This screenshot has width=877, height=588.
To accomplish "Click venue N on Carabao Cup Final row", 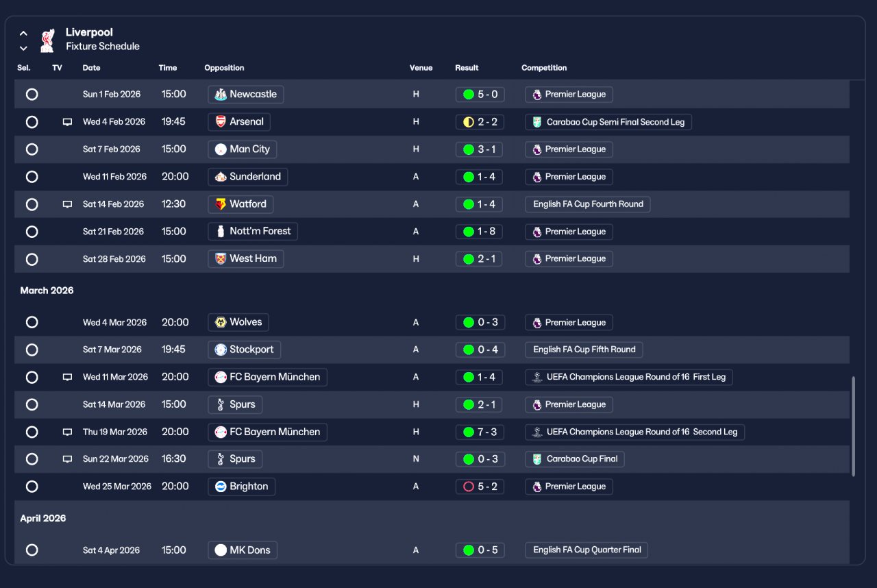I will (x=416, y=459).
